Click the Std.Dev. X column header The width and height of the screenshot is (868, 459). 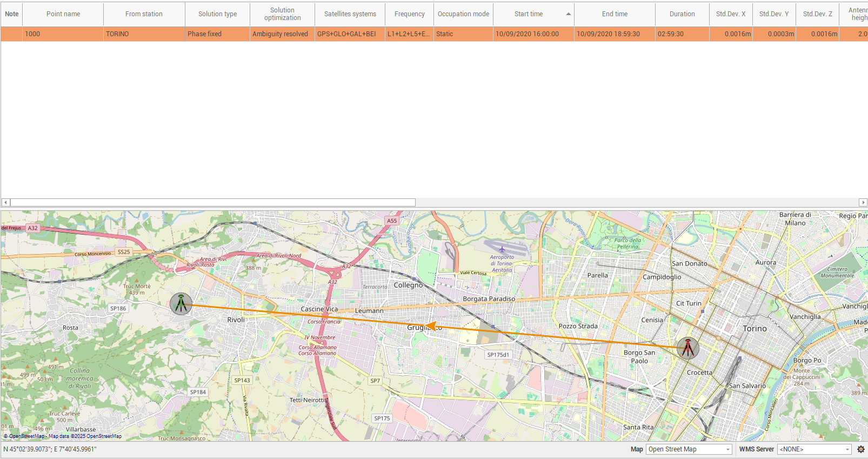point(730,14)
